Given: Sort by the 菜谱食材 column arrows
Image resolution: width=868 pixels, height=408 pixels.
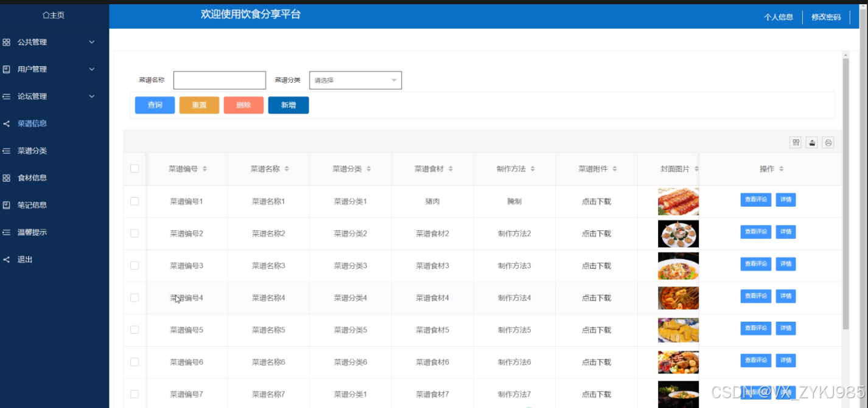Looking at the screenshot, I should (451, 169).
